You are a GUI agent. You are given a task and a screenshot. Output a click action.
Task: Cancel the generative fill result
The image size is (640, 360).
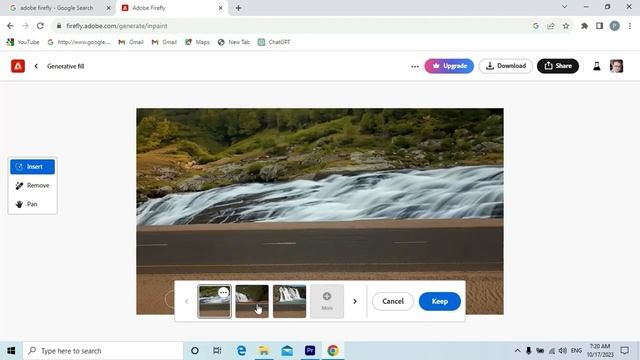(x=393, y=301)
